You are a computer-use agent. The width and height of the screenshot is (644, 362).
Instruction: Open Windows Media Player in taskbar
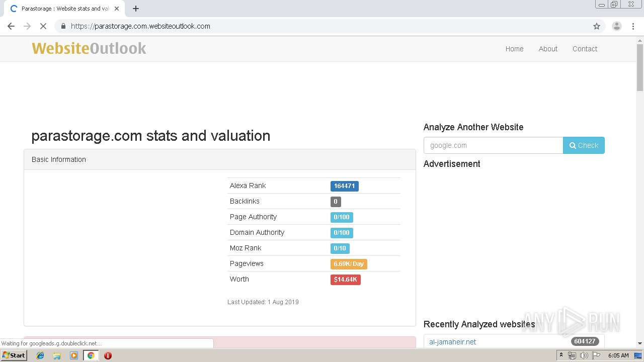74,355
